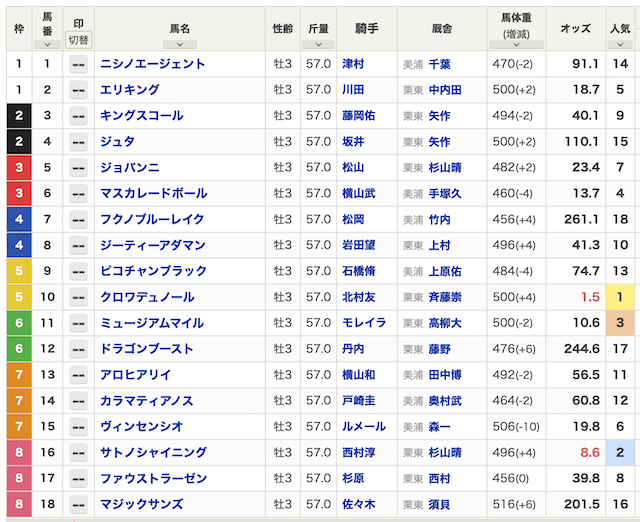This screenshot has width=640, height=522.
Task: Open the mark selector for クロワデュノール
Action: [x=78, y=298]
